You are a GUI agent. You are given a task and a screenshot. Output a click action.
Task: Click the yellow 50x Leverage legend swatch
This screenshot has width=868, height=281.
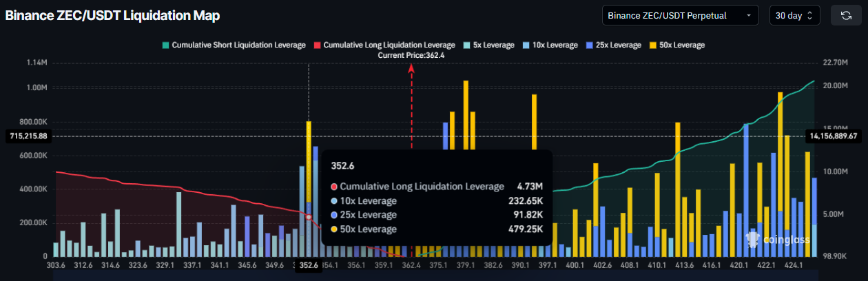[x=653, y=45]
